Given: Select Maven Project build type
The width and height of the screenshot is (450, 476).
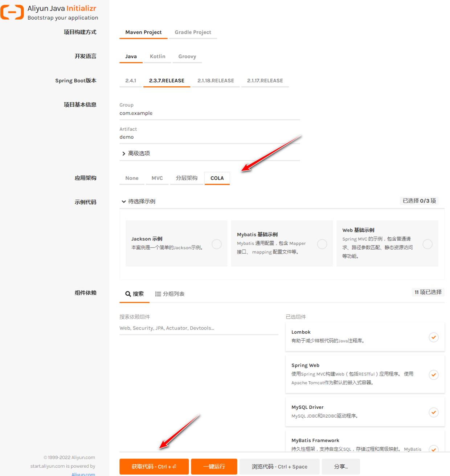Looking at the screenshot, I should click(143, 32).
